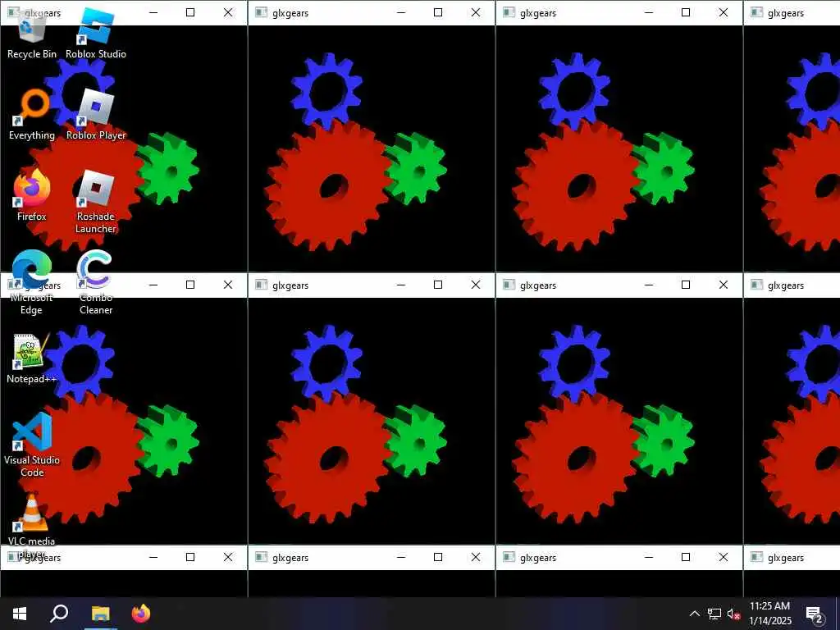This screenshot has height=630, width=840.
Task: Open system menu icon of top-row second glxgears window
Action: [261, 13]
